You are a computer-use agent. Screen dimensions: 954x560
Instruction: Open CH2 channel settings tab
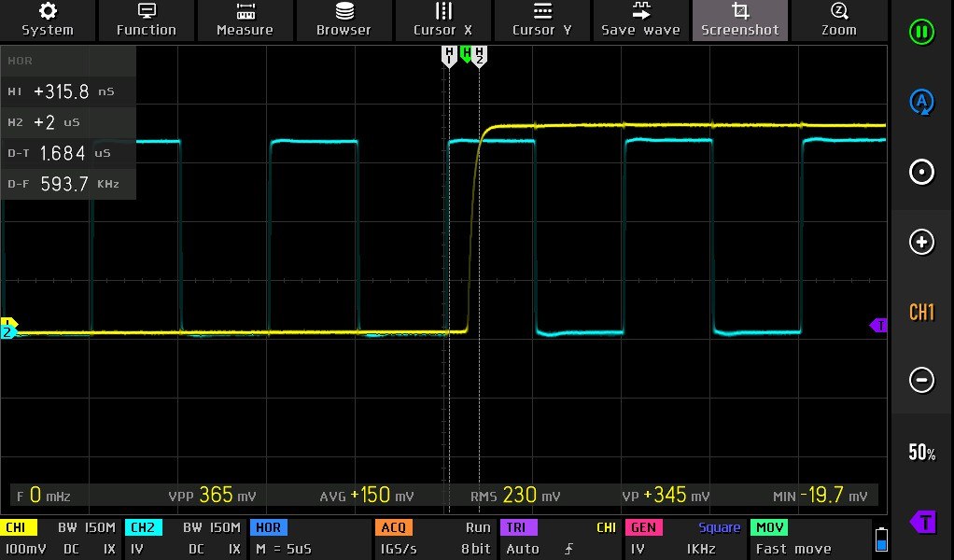pos(143,527)
